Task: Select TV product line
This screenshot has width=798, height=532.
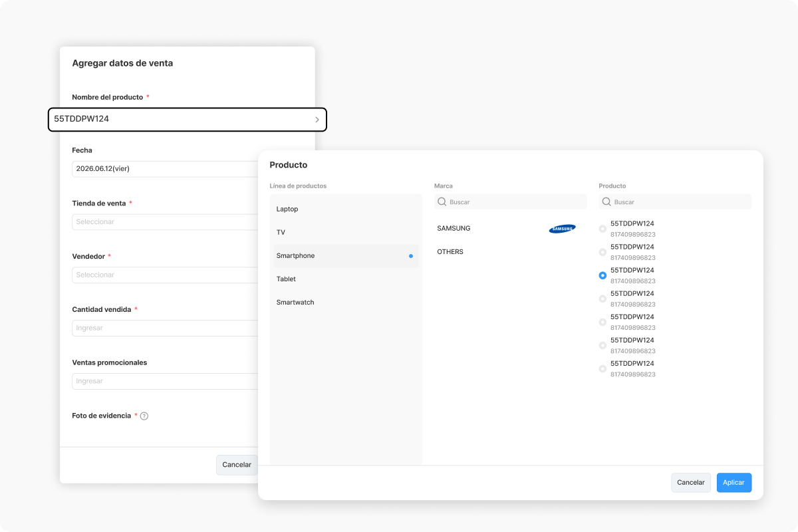Action: coord(346,232)
